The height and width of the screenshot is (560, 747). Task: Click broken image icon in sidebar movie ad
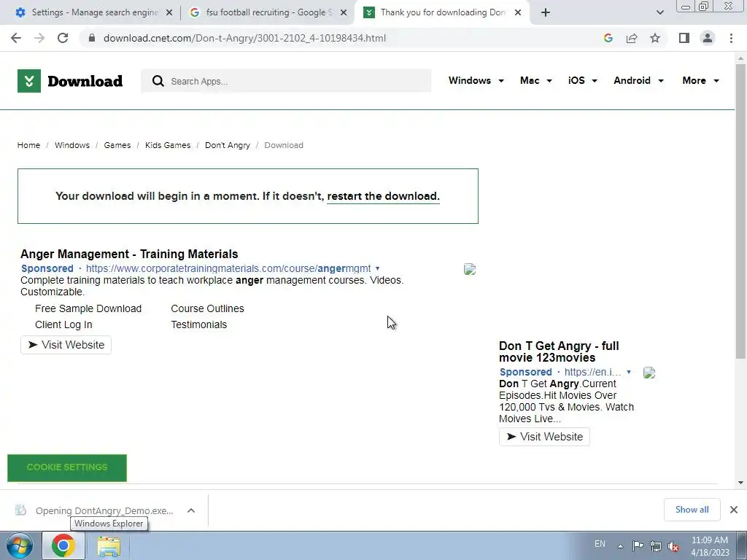(649, 373)
